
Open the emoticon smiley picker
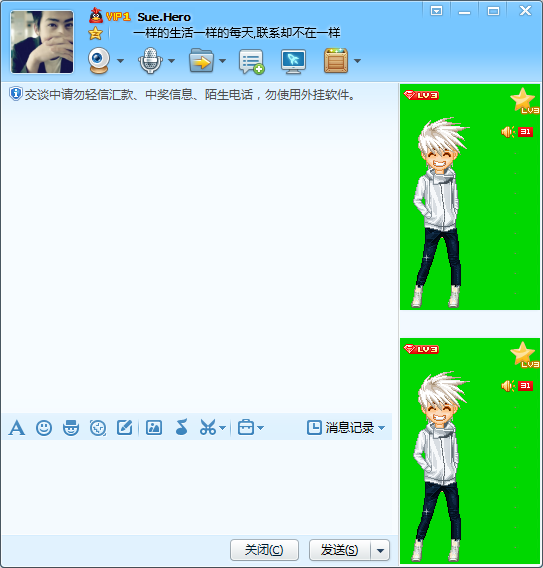point(44,428)
